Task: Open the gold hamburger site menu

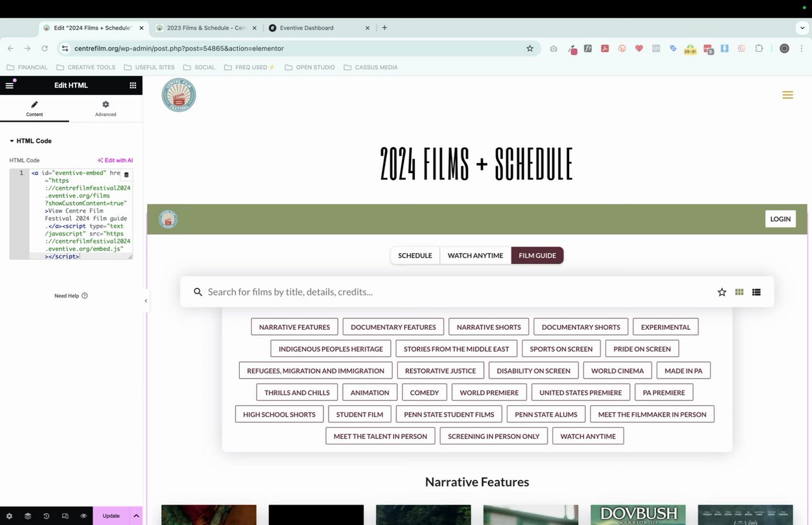Action: (788, 95)
